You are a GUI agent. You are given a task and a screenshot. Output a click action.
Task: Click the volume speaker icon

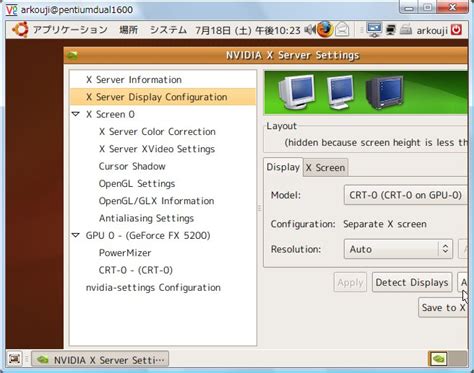310,30
